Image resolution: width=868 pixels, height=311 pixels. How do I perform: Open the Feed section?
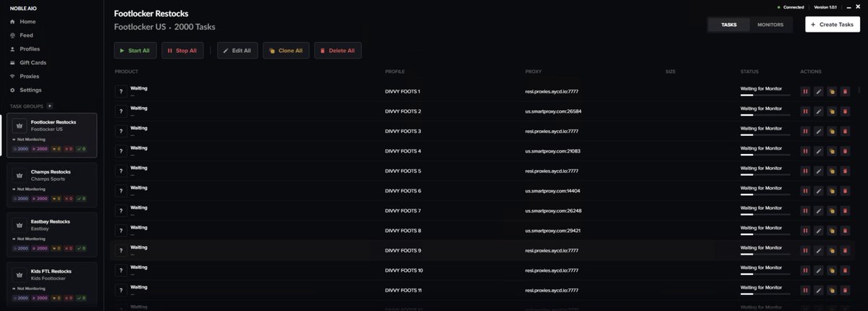tap(21, 35)
